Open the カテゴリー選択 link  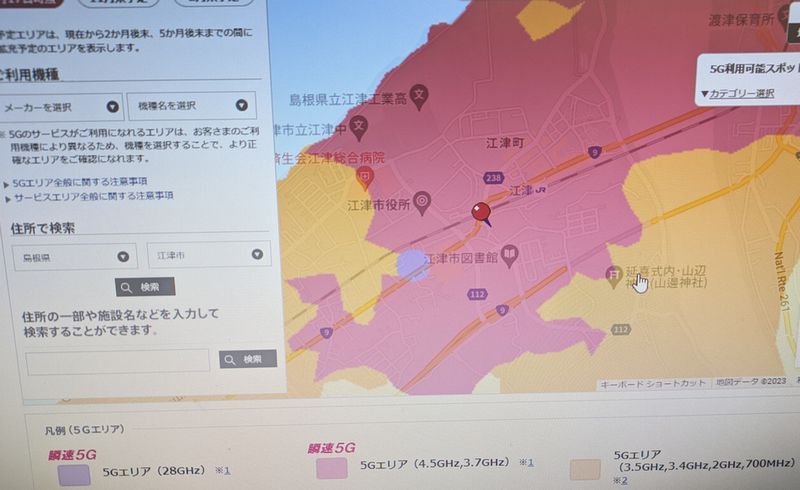pos(738,94)
